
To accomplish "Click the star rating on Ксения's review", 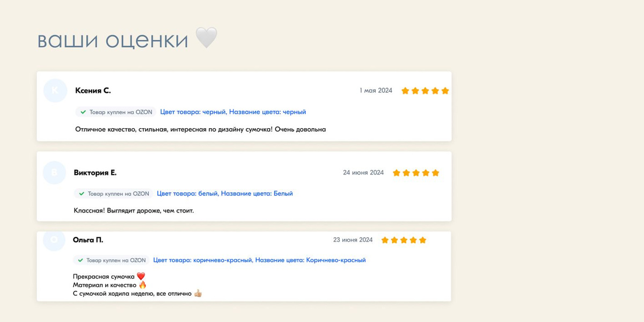I will pos(425,91).
